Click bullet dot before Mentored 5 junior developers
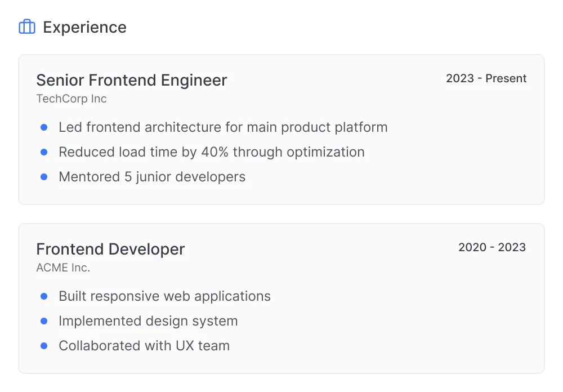 point(44,177)
